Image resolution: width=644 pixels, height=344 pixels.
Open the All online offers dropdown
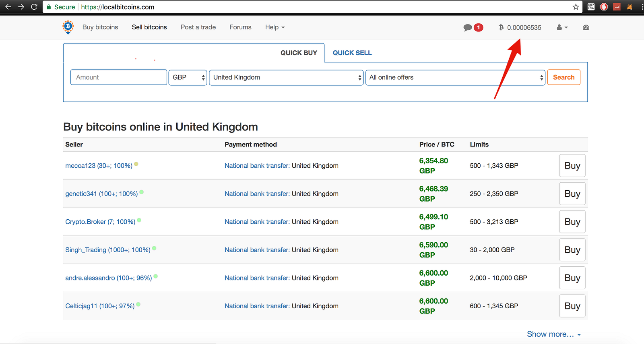tap(455, 77)
